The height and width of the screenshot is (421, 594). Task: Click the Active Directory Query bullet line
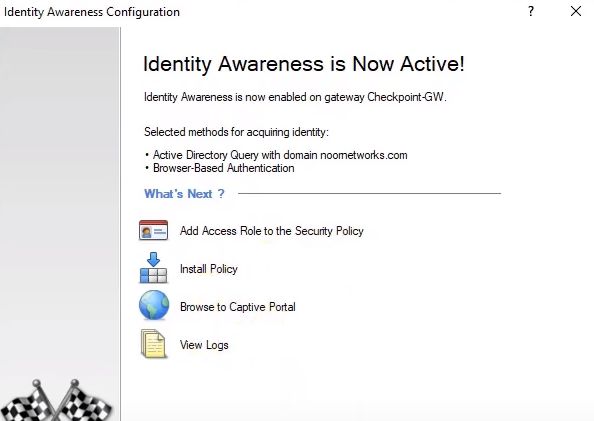pyautogui.click(x=276, y=155)
